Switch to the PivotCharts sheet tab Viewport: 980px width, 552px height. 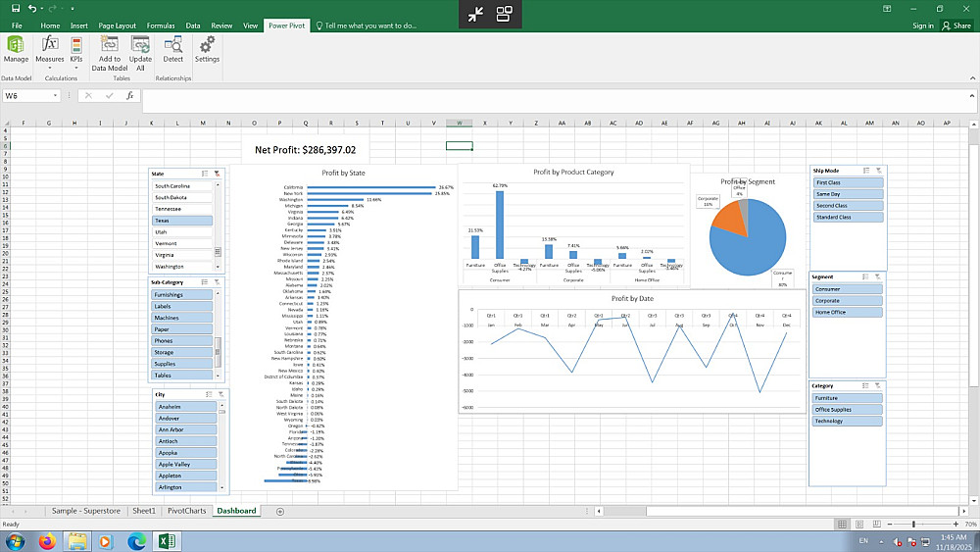187,511
